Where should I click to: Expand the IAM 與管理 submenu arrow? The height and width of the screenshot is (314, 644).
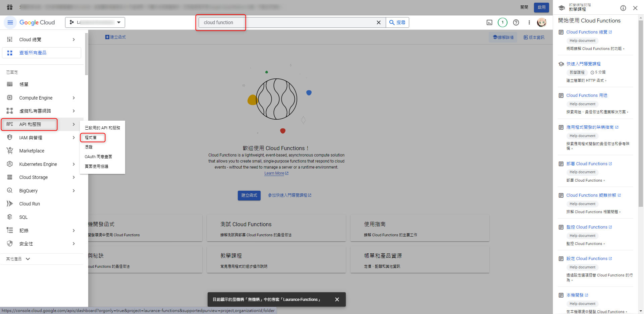(74, 137)
